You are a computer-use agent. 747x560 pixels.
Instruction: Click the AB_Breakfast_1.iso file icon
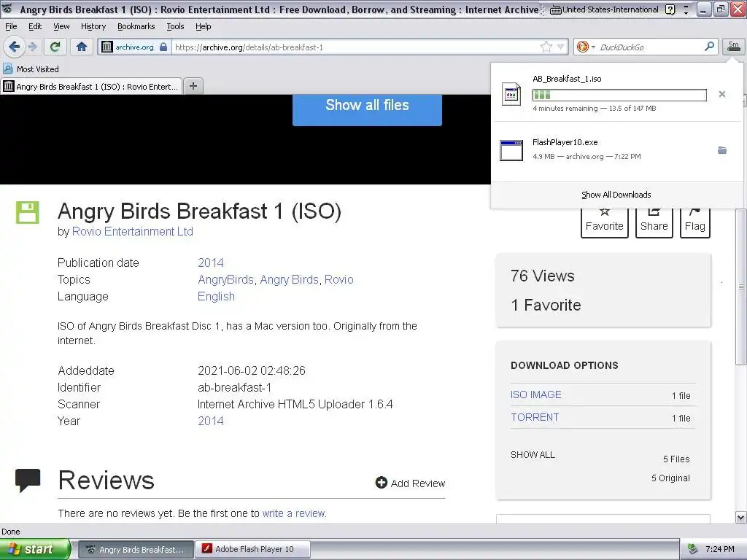click(511, 94)
